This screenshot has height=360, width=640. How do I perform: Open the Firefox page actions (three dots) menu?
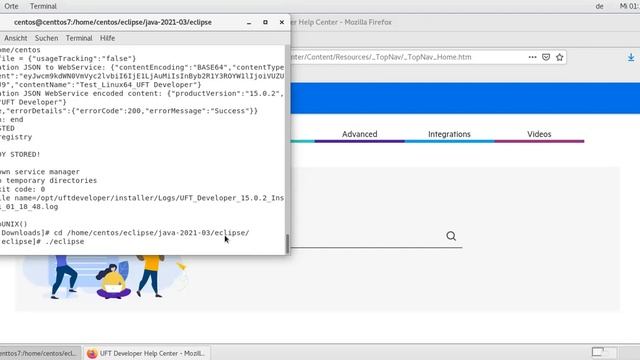pyautogui.click(x=532, y=57)
